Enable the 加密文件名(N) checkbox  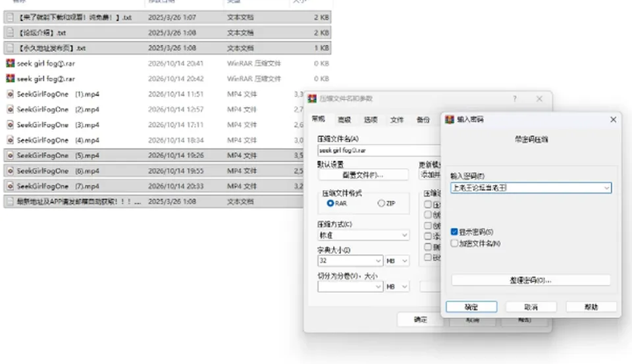pyautogui.click(x=454, y=244)
